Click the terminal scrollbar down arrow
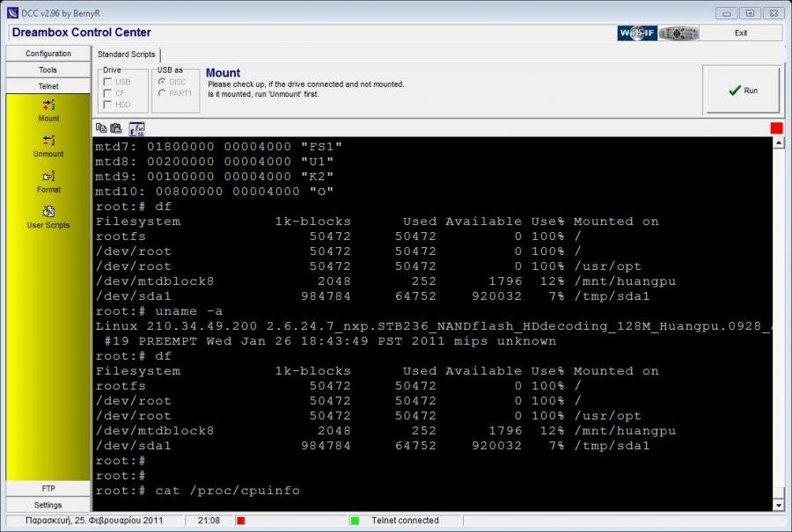 779,505
